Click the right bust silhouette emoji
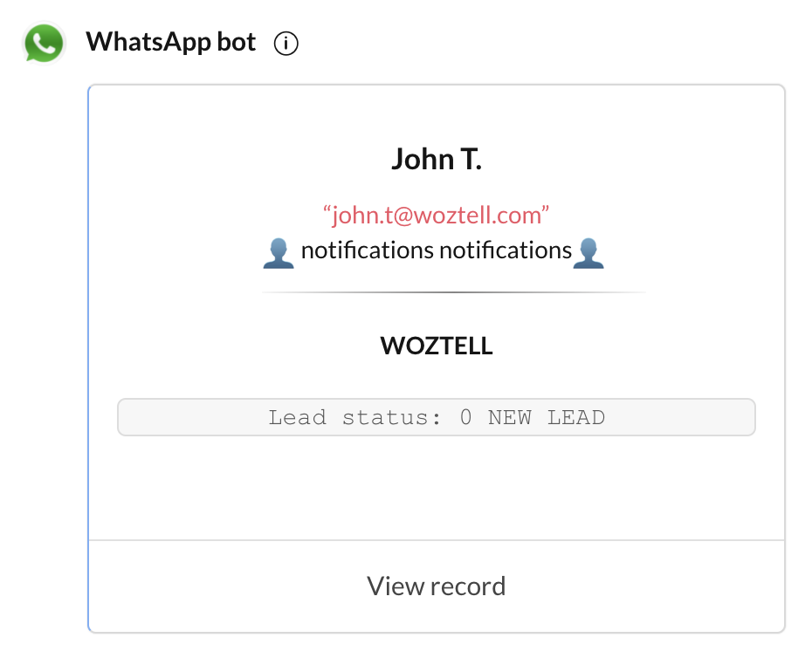Screen dimensions: 812x665 point(588,253)
